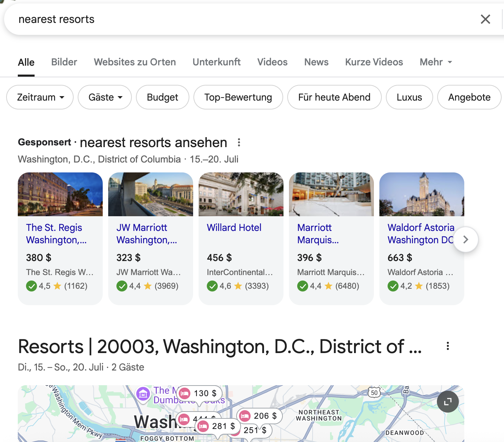This screenshot has width=504, height=442.
Task: Open the Websites zu Orten tab
Action: tap(135, 62)
